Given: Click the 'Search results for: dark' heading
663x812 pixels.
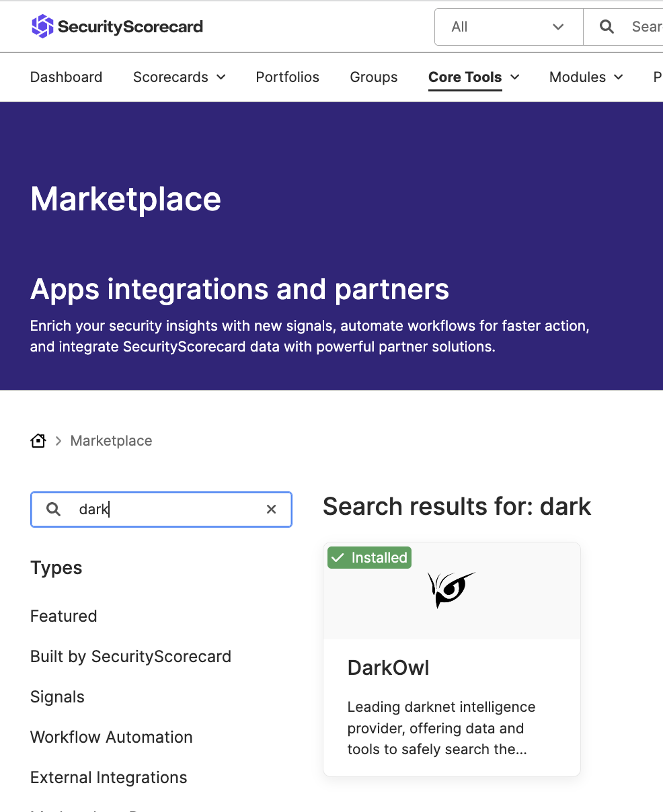Looking at the screenshot, I should click(457, 506).
